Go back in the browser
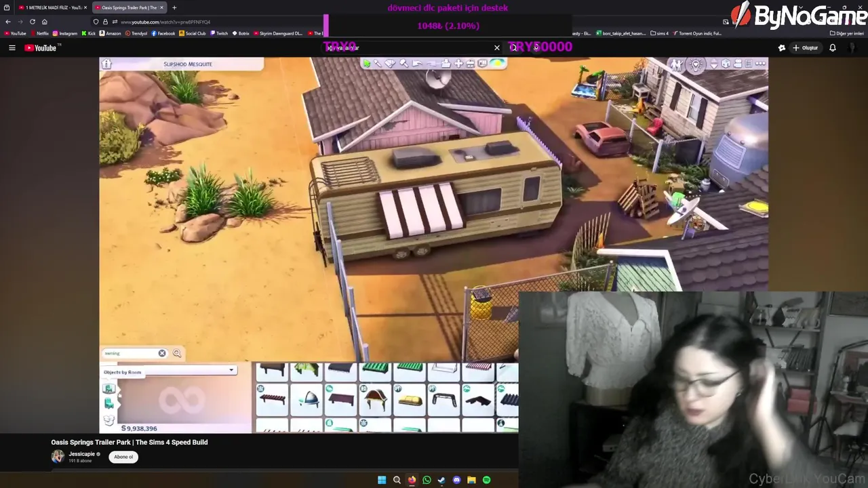 point(8,22)
